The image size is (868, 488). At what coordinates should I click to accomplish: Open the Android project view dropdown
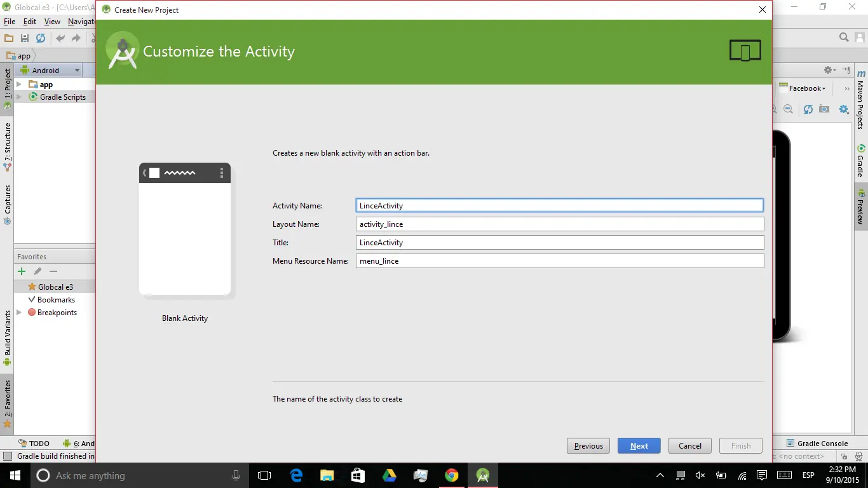[x=50, y=70]
